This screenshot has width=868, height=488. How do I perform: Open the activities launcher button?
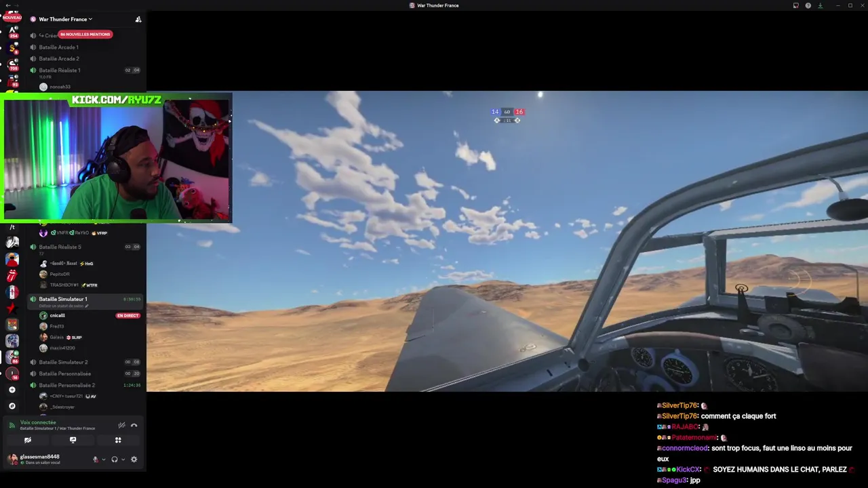click(x=118, y=440)
